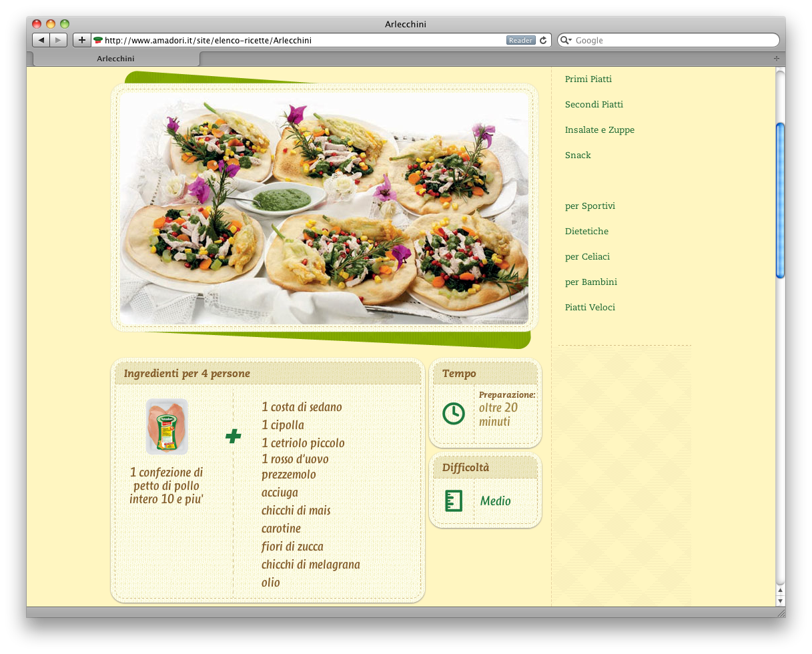Click the 'fiori di zucca' ingredient
Viewport: 812px width, 654px height.
[292, 547]
